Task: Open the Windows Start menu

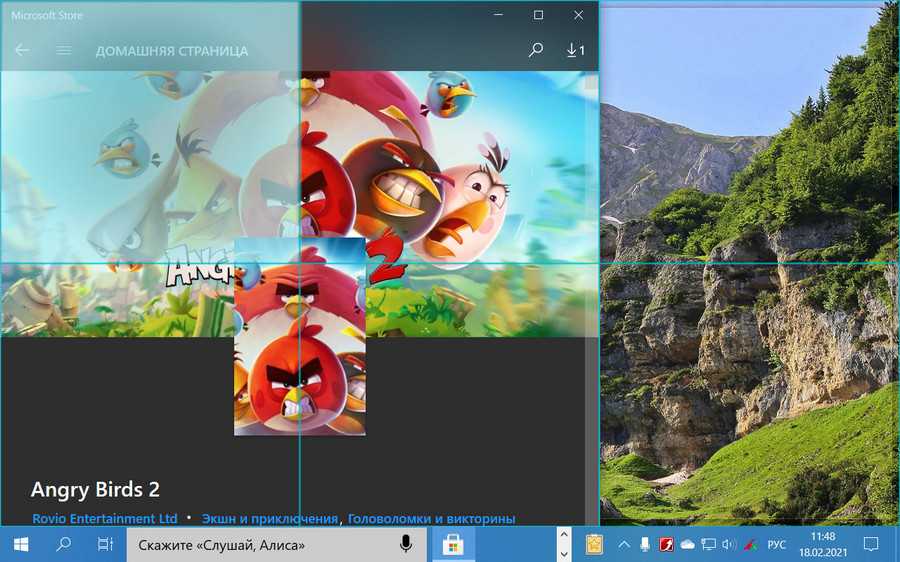Action: point(21,545)
